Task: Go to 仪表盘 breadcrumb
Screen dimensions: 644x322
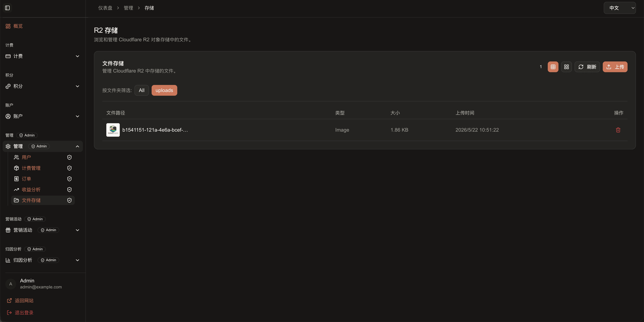Action: (x=105, y=8)
